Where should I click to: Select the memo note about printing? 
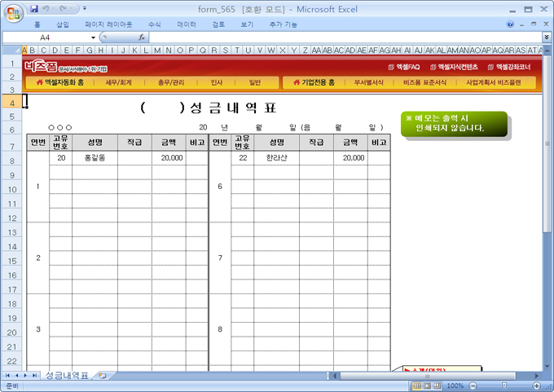[454, 124]
